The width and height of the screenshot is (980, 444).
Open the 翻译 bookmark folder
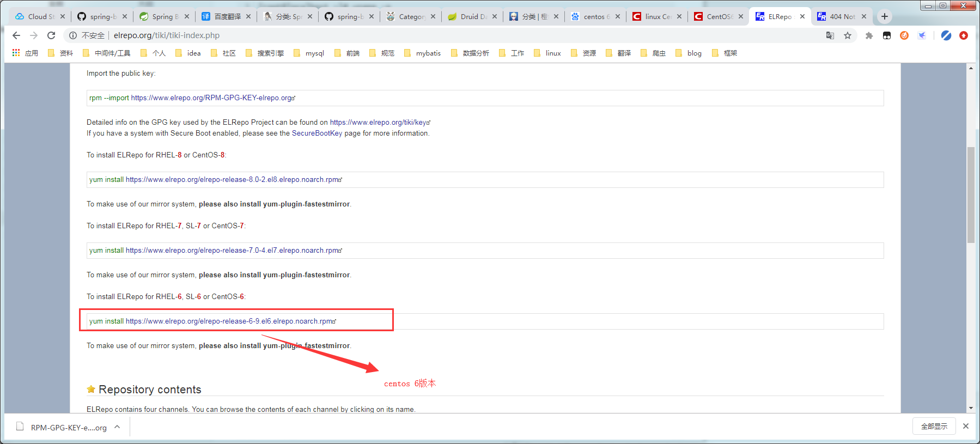[618, 53]
